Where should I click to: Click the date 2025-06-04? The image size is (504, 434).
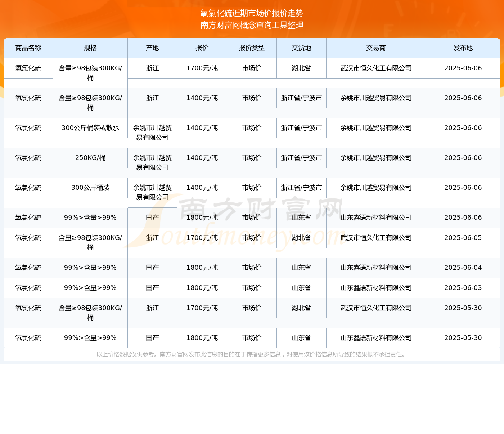(x=463, y=268)
